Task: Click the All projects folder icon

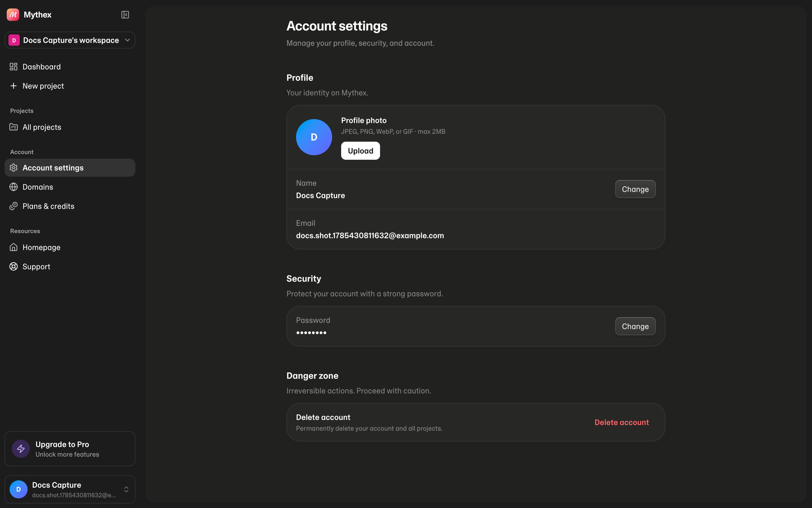Action: point(14,127)
